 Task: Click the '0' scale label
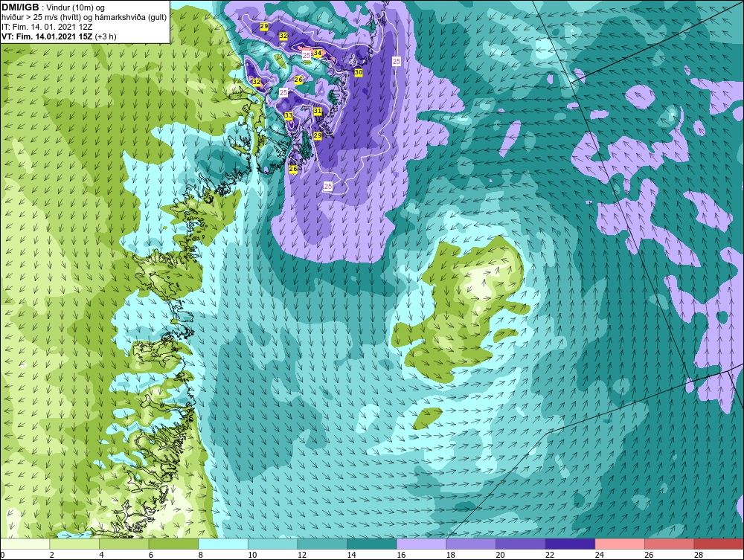pos(2,555)
